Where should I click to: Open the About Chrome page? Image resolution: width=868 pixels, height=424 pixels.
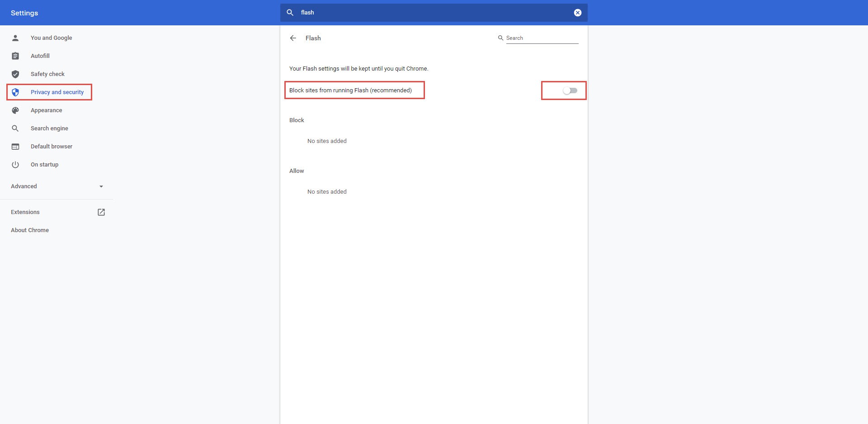click(30, 230)
